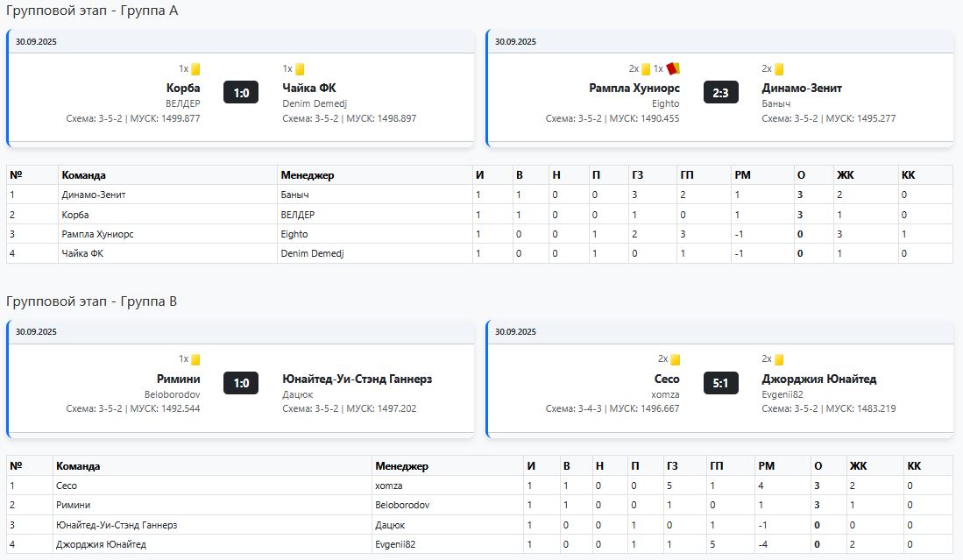The height and width of the screenshot is (560, 963).
Task: Click Джорджия Юнайтед's yellow card icon
Action: [x=779, y=359]
